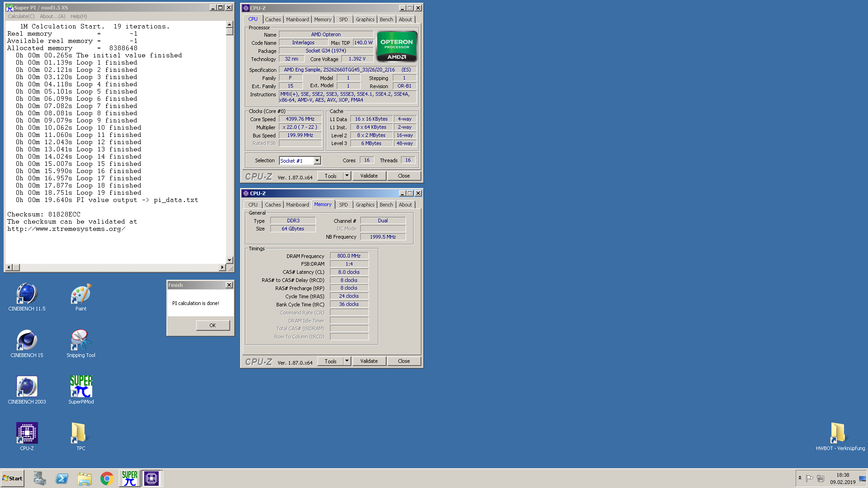Open Snipping Tool desktop shortcut
868x488 pixels.
tap(81, 343)
